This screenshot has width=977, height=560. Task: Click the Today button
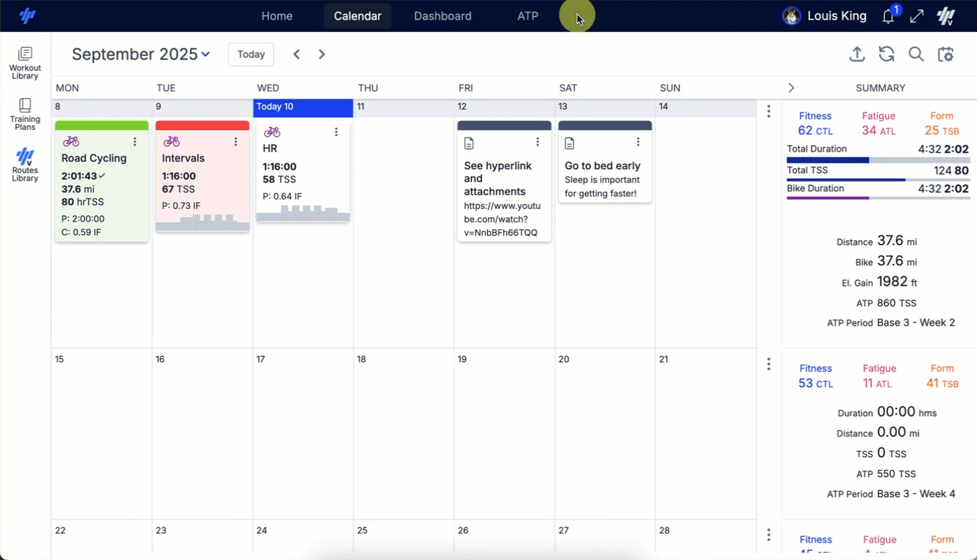(x=250, y=54)
